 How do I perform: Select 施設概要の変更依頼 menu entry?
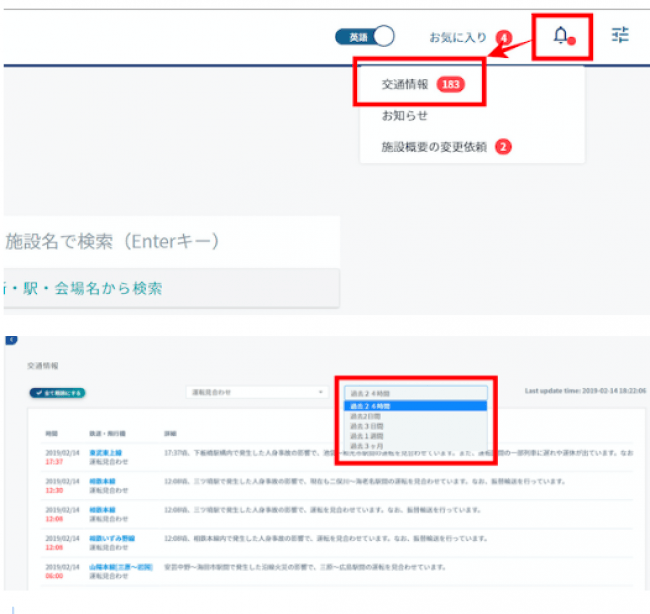pos(434,147)
